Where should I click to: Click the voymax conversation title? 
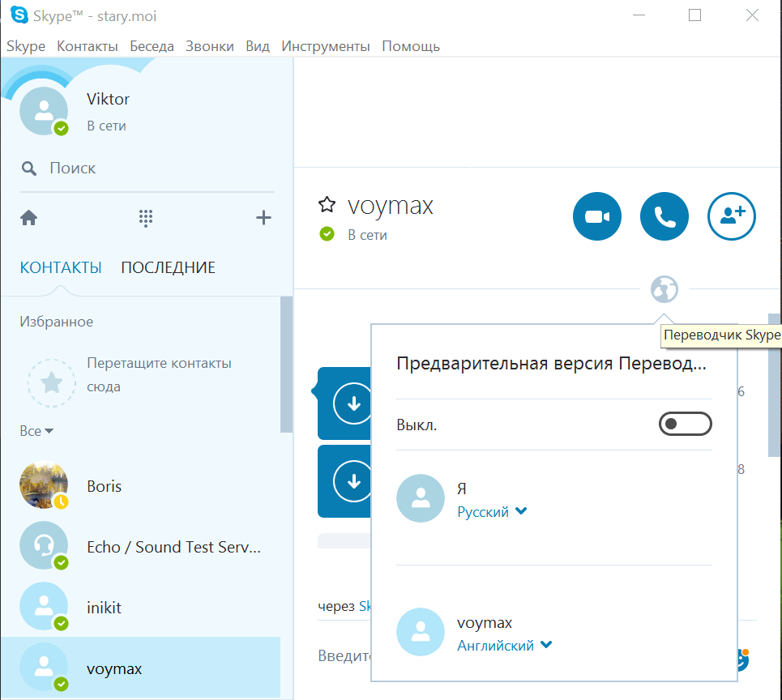[x=390, y=206]
